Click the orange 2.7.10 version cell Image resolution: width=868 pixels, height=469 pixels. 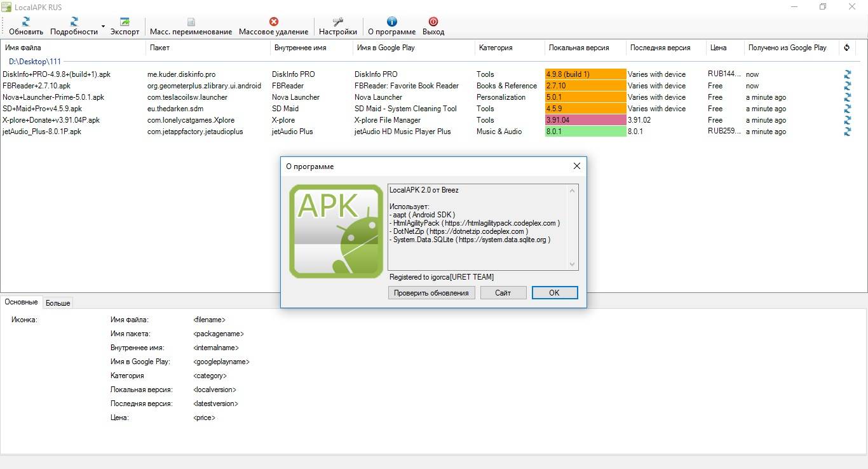pos(585,86)
